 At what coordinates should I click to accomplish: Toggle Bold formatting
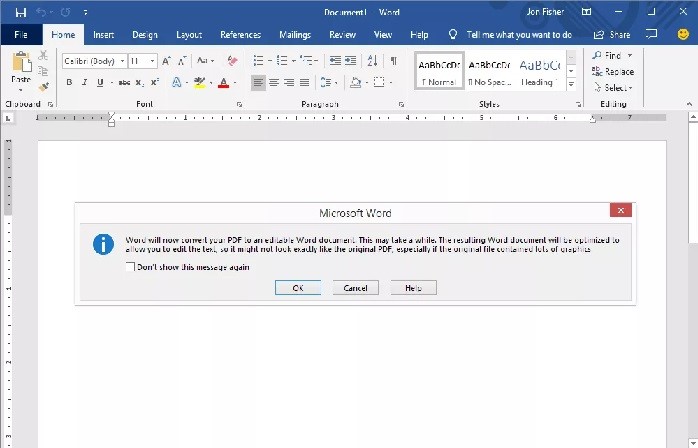point(69,82)
